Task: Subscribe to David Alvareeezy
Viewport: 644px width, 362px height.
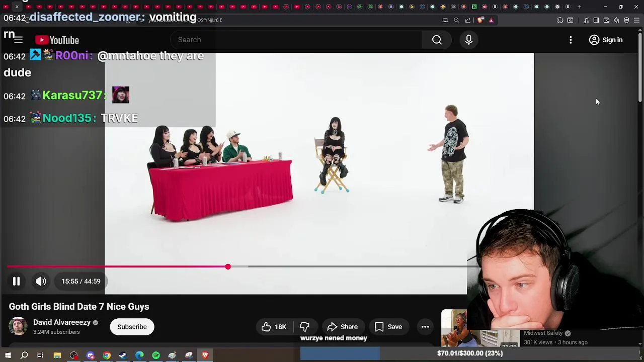Action: click(x=132, y=327)
